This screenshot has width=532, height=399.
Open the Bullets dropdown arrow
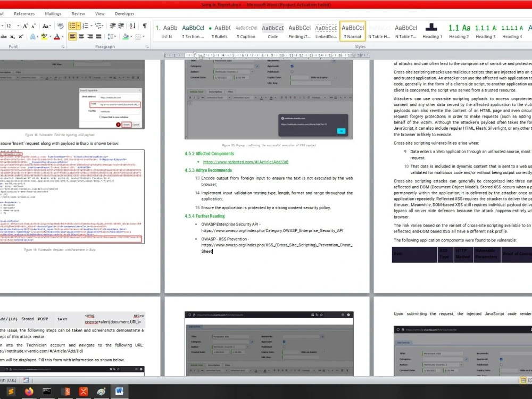[78, 26]
